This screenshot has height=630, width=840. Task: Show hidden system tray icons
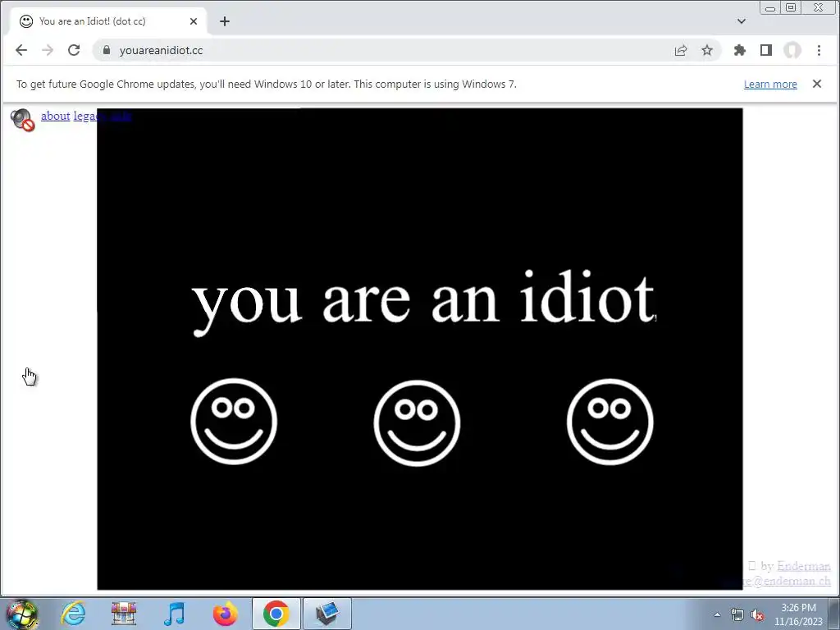(717, 614)
